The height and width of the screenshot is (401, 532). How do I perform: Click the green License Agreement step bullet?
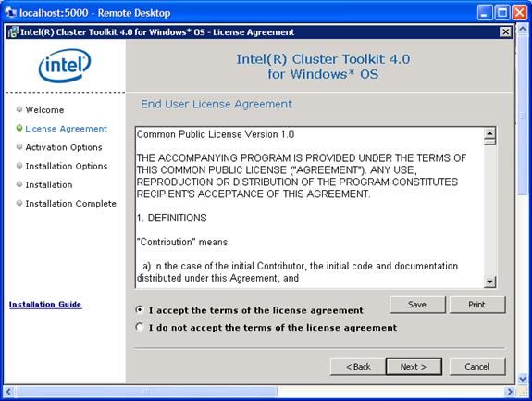19,128
